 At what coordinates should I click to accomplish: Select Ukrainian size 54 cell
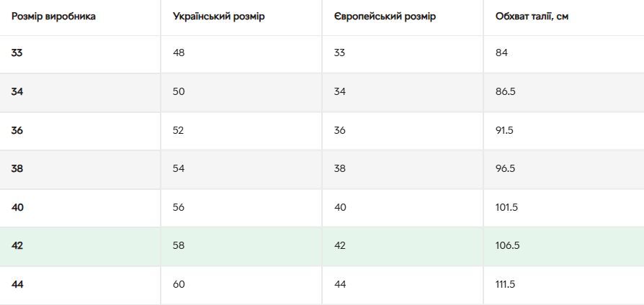point(179,168)
